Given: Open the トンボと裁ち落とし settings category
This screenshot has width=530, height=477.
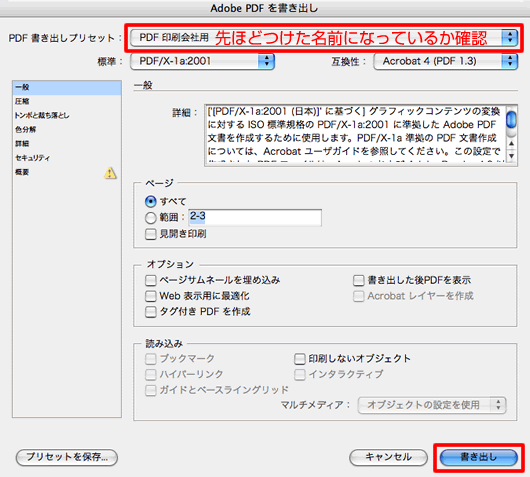Looking at the screenshot, I should pyautogui.click(x=67, y=116).
